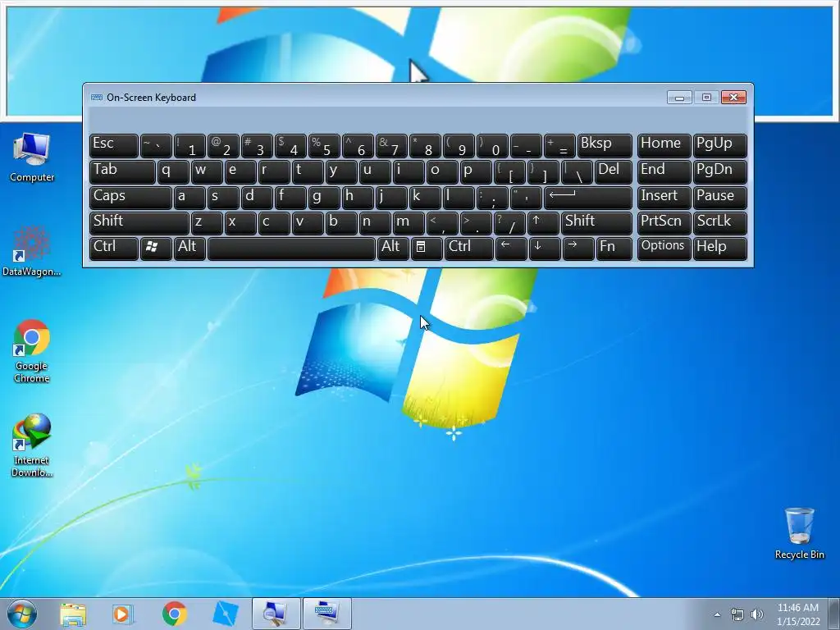This screenshot has width=840, height=630.
Task: Show desktop button at taskbar end
Action: pyautogui.click(x=834, y=614)
